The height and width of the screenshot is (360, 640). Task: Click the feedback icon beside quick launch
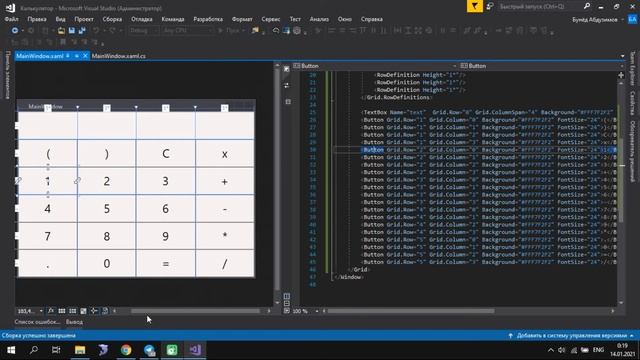pos(490,7)
